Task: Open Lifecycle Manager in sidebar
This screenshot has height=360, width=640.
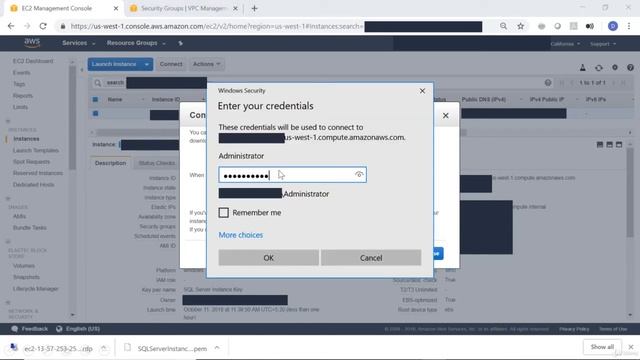Action: [x=36, y=289]
